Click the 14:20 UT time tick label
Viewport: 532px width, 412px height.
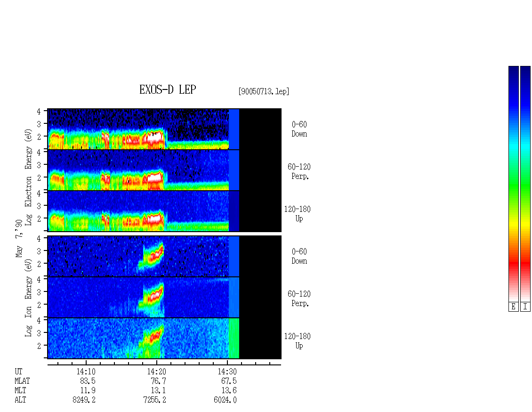156,372
